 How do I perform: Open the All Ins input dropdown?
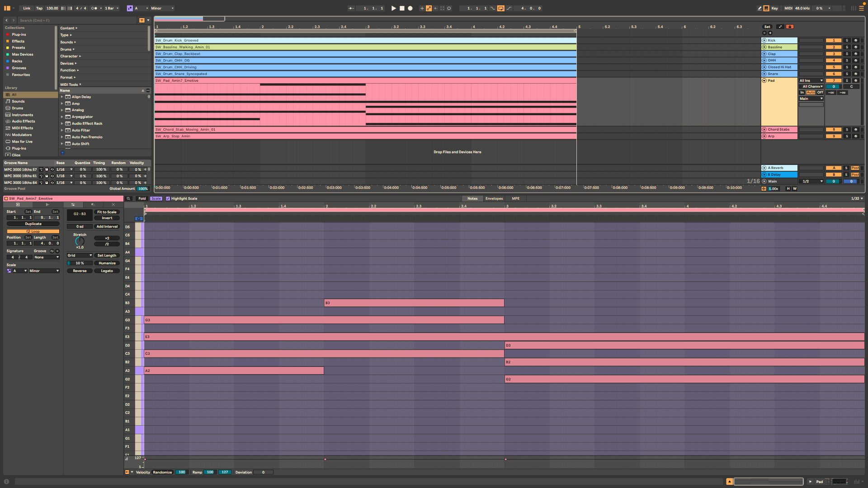[811, 80]
